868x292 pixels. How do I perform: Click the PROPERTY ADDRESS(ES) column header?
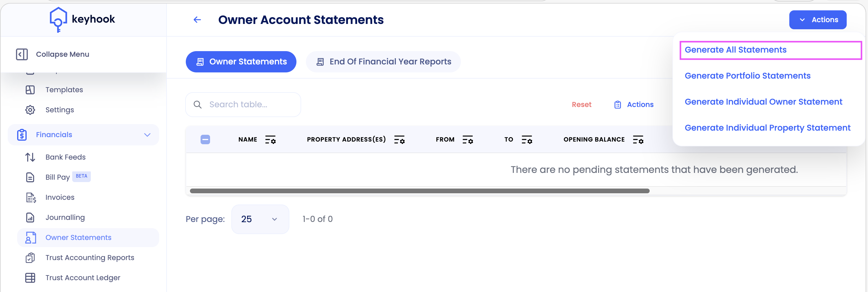click(x=346, y=139)
